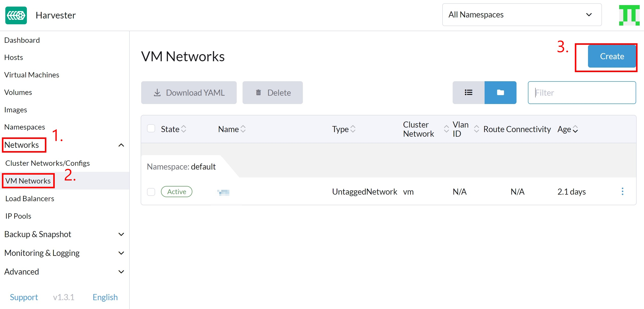Viewport: 644px width, 309px height.
Task: Open the row actions three-dot menu
Action: tap(622, 192)
